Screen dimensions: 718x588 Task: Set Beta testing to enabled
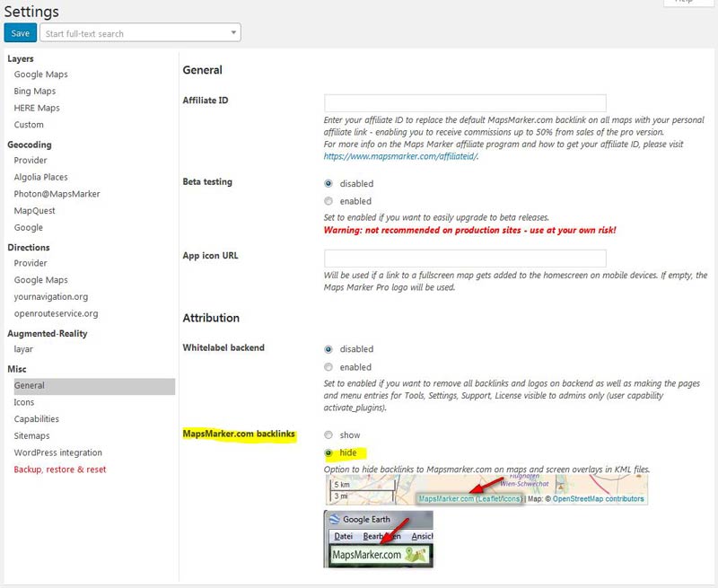tap(328, 201)
